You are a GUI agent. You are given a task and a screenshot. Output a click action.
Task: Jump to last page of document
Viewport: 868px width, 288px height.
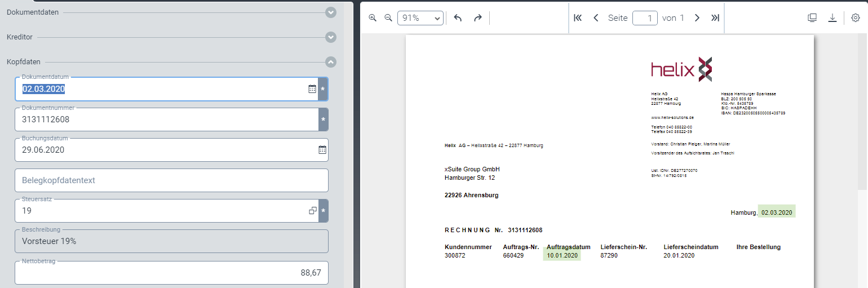pyautogui.click(x=715, y=18)
